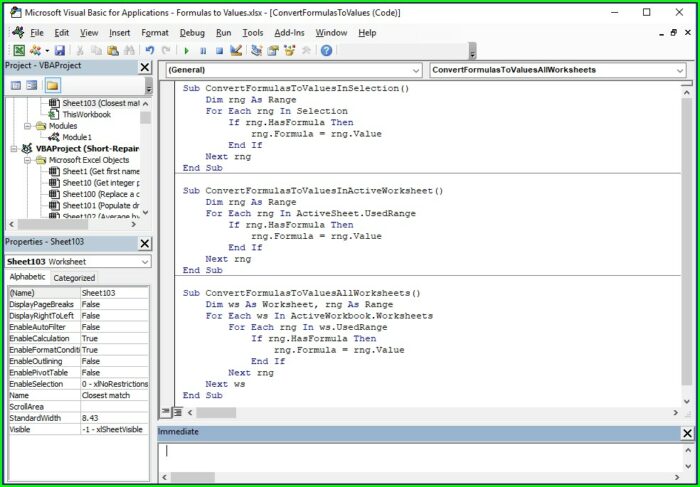Click the StandardWidth value 8.43
Viewport: 700px width, 487px height.
click(115, 418)
